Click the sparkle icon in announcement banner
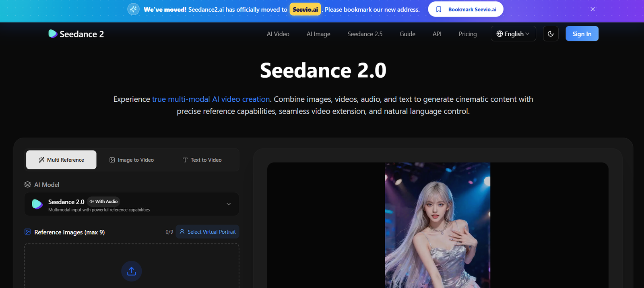 pyautogui.click(x=134, y=9)
